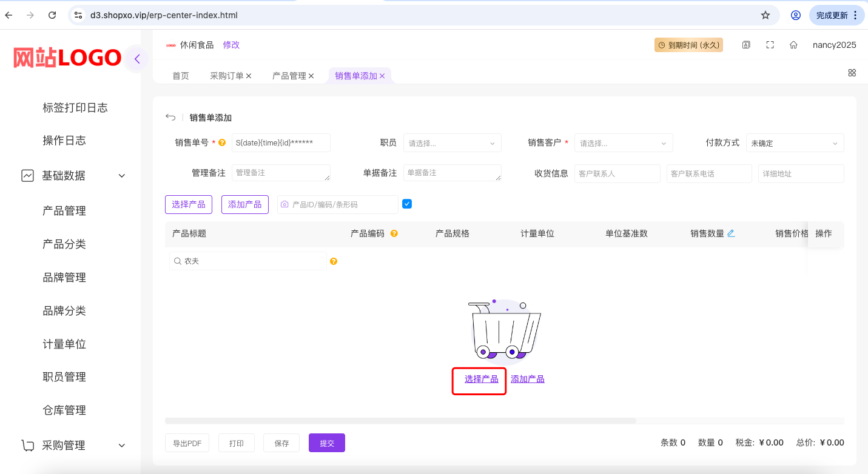Collapse the 基础数据 sidebar section
868x474 pixels.
[x=122, y=176]
